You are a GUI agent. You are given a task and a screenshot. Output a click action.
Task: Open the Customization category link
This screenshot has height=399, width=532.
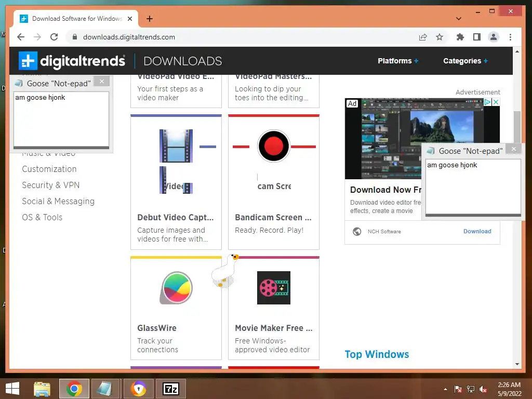click(49, 169)
